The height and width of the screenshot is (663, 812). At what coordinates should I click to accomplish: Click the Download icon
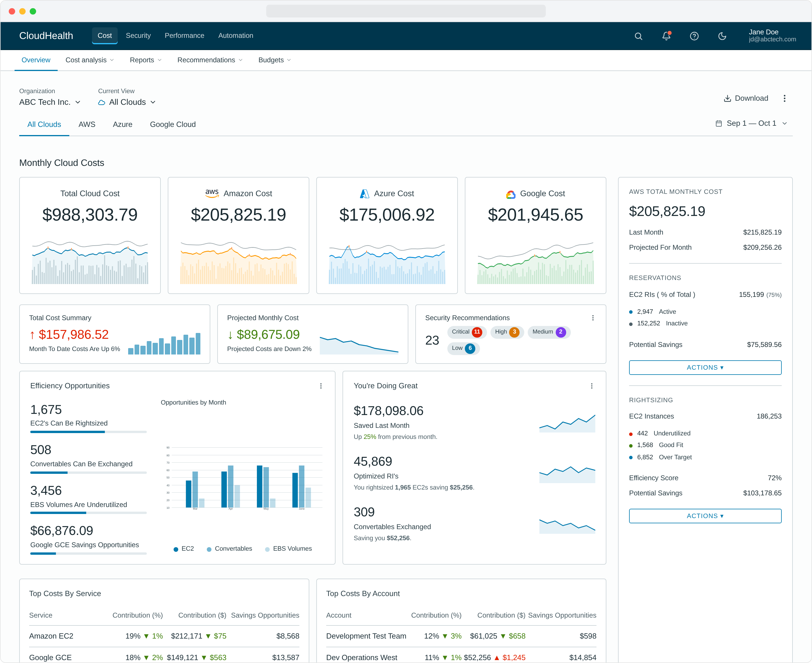(x=727, y=99)
